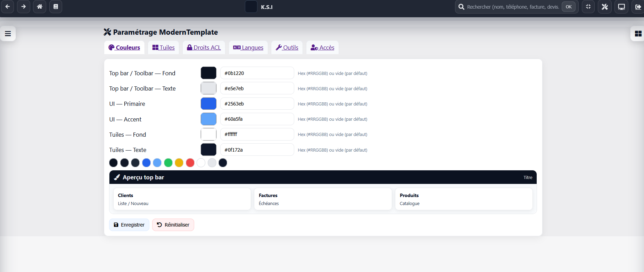The width and height of the screenshot is (644, 272).
Task: Click the compress arrows icon in the top bar
Action: [588, 7]
